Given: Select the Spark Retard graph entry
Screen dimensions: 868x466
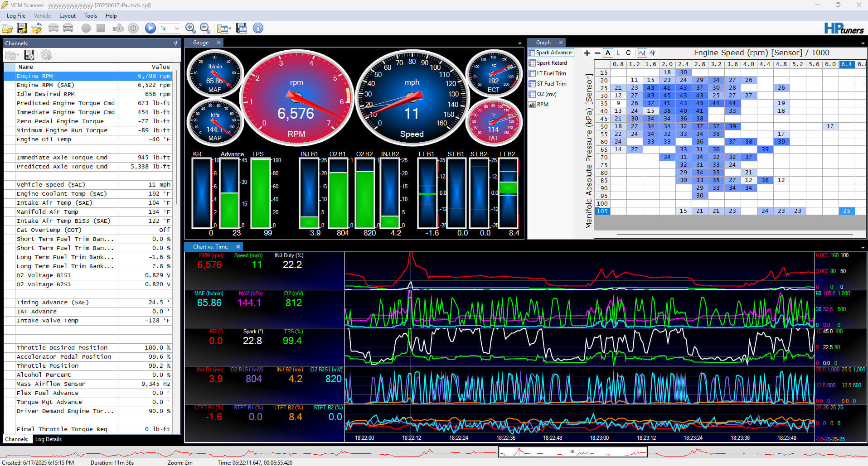Looking at the screenshot, I should 551,63.
